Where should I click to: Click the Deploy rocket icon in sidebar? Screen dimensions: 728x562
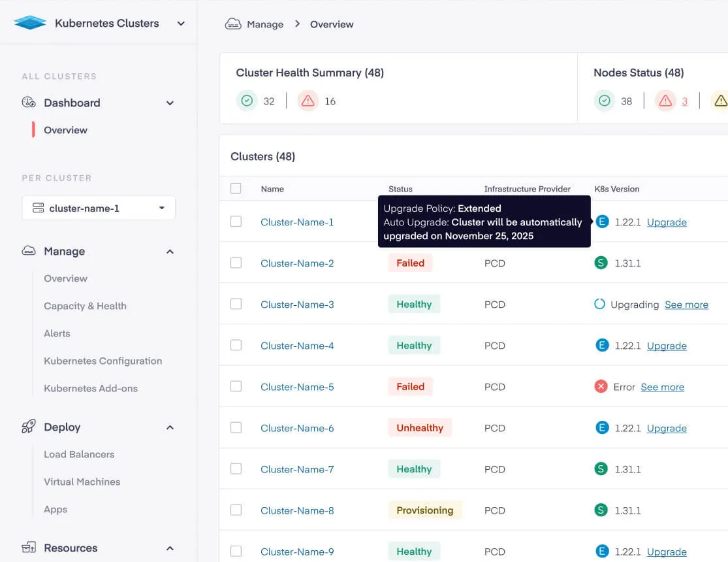[29, 427]
